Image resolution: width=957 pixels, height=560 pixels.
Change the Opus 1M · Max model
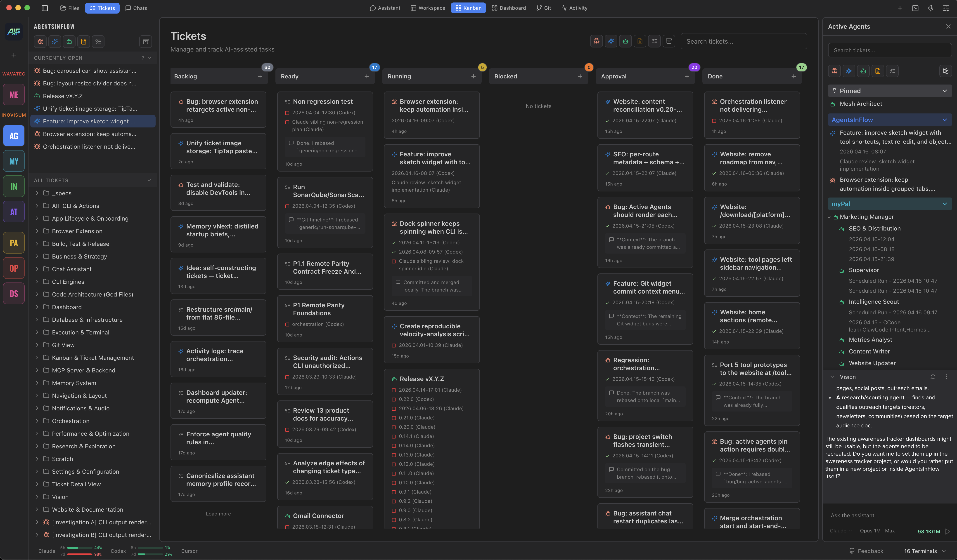[877, 531]
